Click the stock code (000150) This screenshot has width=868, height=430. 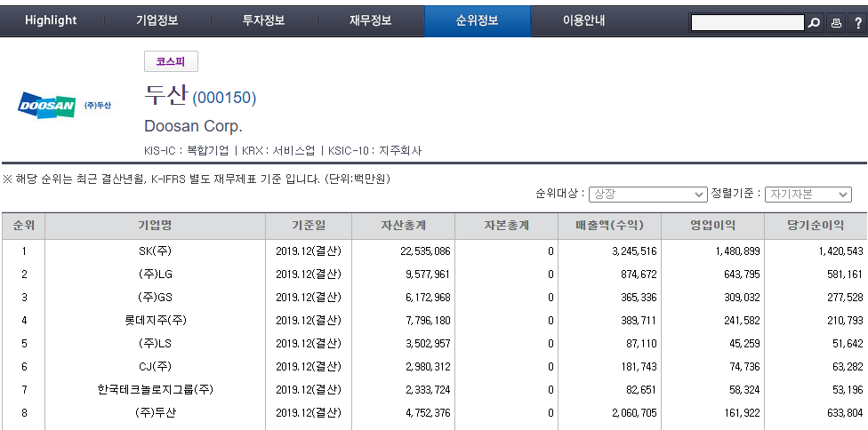[x=224, y=99]
